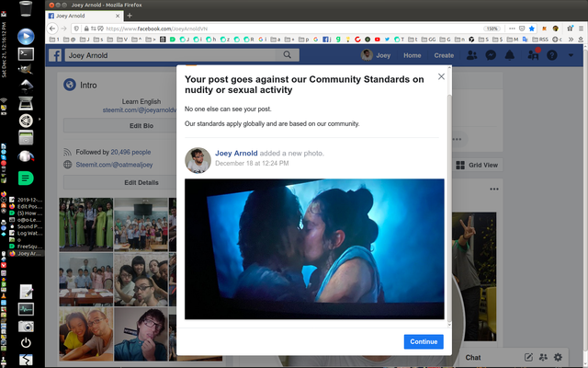Open Joey Arnold profile link in dialog
The width and height of the screenshot is (588, 368).
(236, 154)
